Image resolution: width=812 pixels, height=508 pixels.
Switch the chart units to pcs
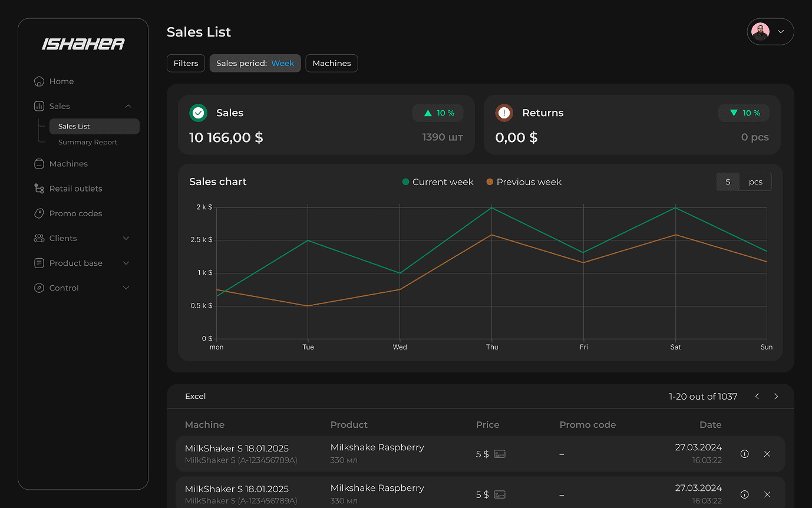click(755, 182)
